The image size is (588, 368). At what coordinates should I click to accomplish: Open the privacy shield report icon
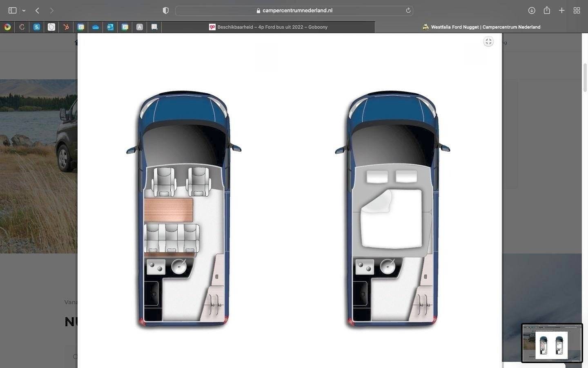coord(165,11)
